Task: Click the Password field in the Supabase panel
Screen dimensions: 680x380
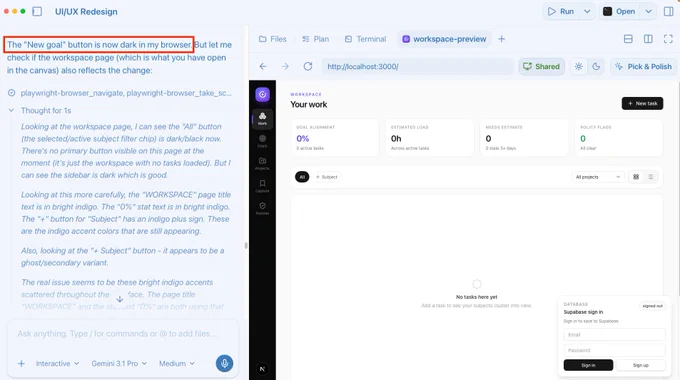Action: pos(614,350)
